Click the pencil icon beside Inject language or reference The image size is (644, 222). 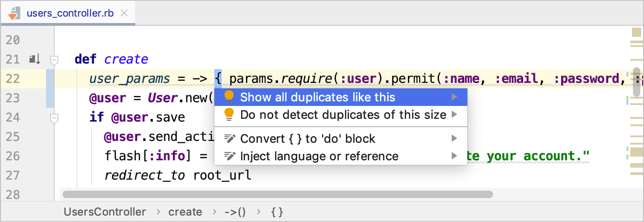(x=229, y=156)
